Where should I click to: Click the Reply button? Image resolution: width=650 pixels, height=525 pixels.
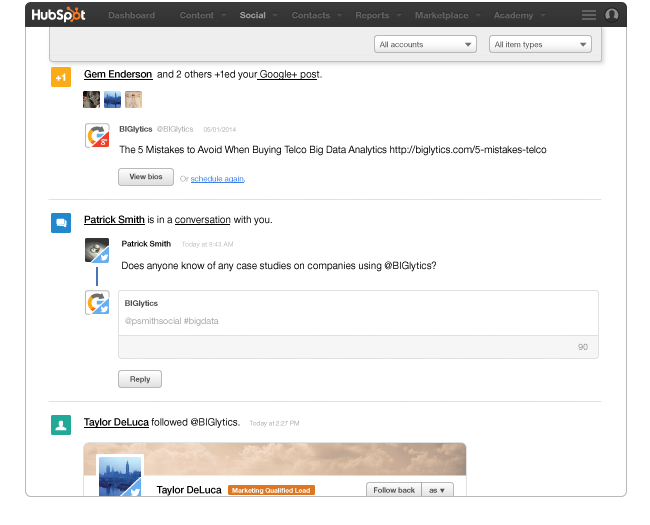[140, 379]
